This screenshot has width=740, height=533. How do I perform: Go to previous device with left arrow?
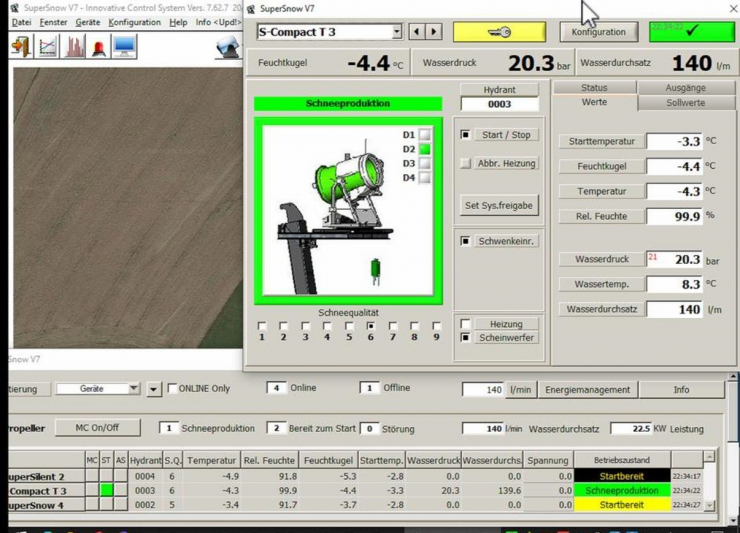(417, 32)
